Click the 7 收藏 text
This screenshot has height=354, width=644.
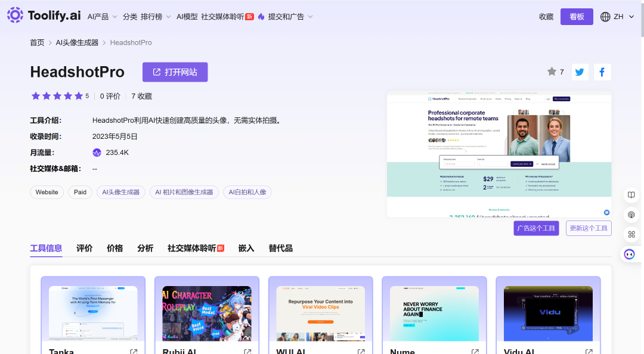coord(142,96)
